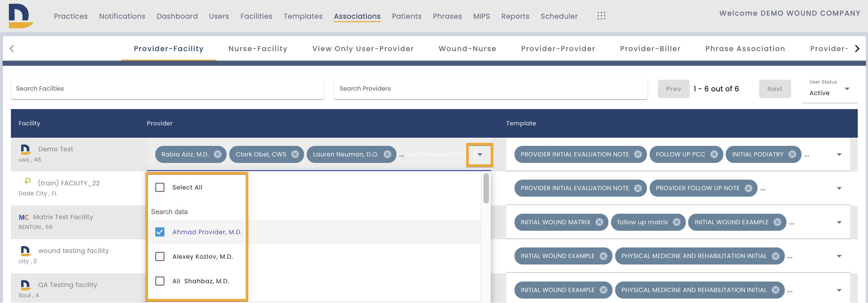Remove INITIAL WOUND EXAMPLE from wound testing facility
868x303 pixels.
pyautogui.click(x=604, y=256)
